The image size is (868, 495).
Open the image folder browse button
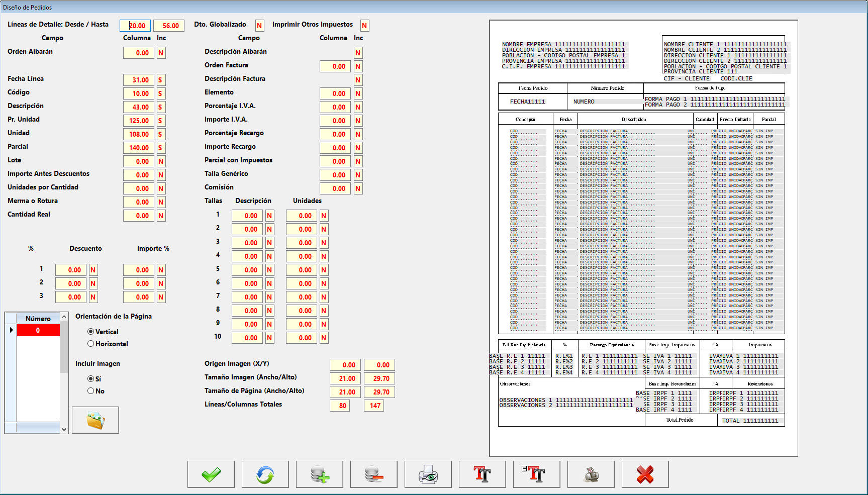95,420
